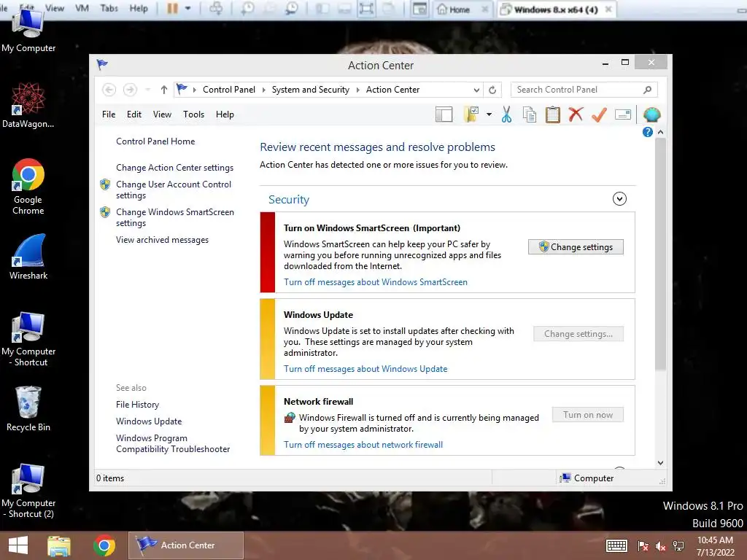Image resolution: width=747 pixels, height=560 pixels.
Task: Click the muted volume tray icon
Action: point(661,546)
